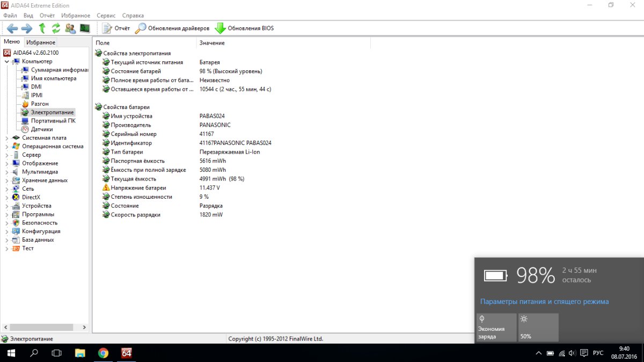The image size is (644, 362).
Task: Switch to the Избранное sidebar tab
Action: click(41, 42)
